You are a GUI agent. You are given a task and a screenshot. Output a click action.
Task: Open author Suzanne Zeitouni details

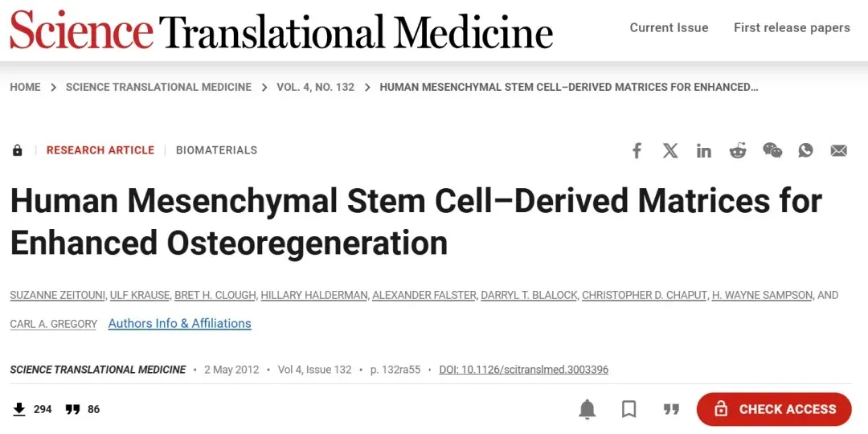click(x=58, y=295)
